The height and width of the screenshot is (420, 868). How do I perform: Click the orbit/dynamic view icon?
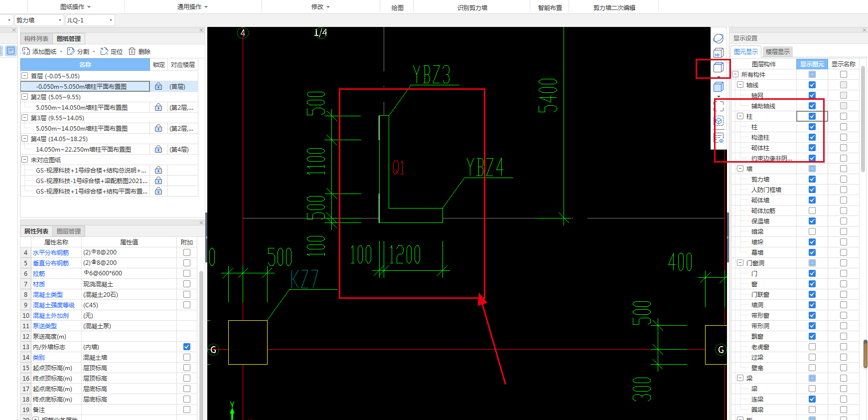pos(718,38)
